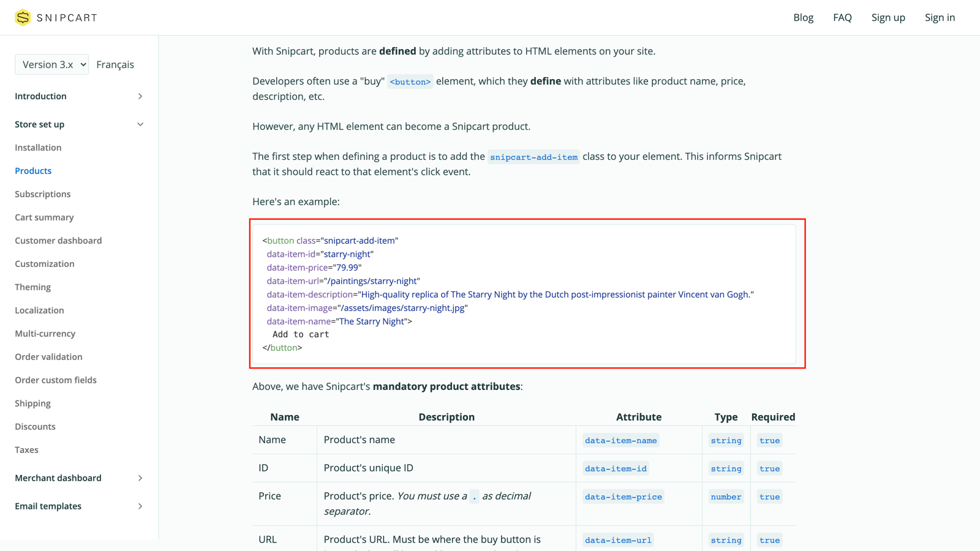Click the Sign in link

coord(940,17)
